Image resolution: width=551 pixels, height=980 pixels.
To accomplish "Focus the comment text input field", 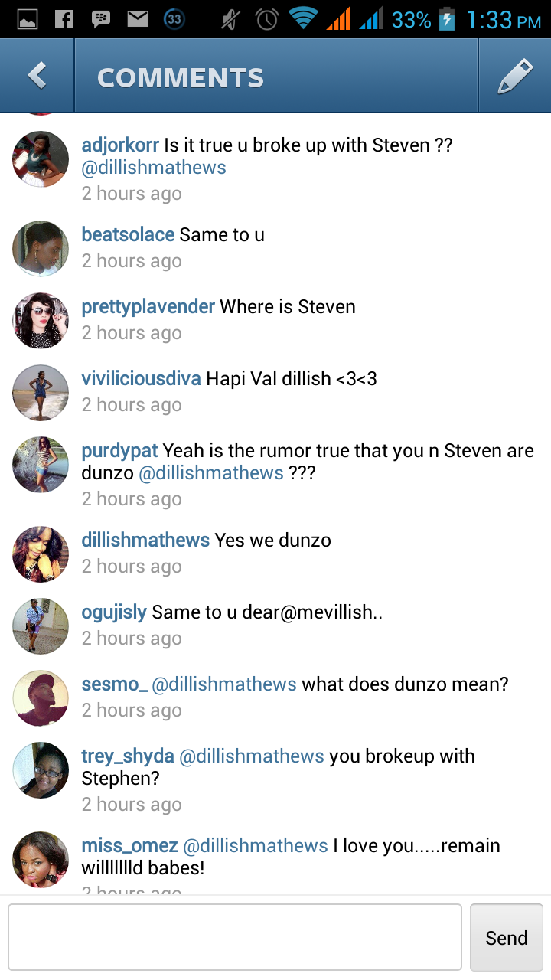I will pyautogui.click(x=235, y=938).
